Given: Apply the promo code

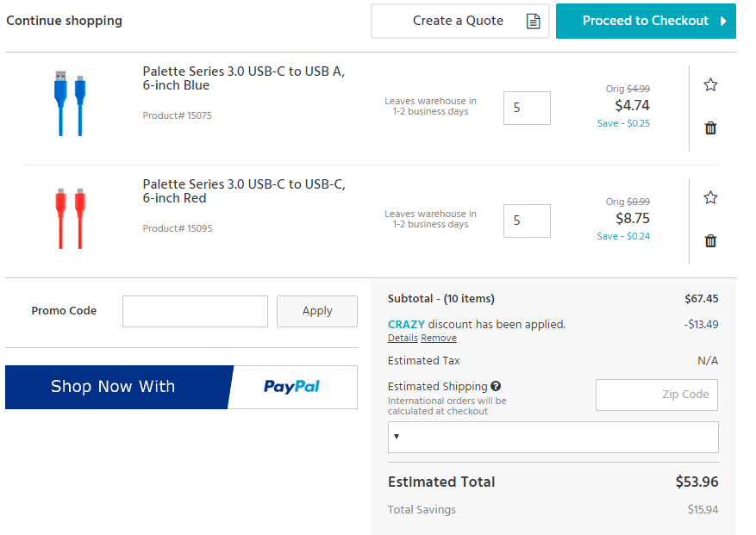Looking at the screenshot, I should click(316, 311).
